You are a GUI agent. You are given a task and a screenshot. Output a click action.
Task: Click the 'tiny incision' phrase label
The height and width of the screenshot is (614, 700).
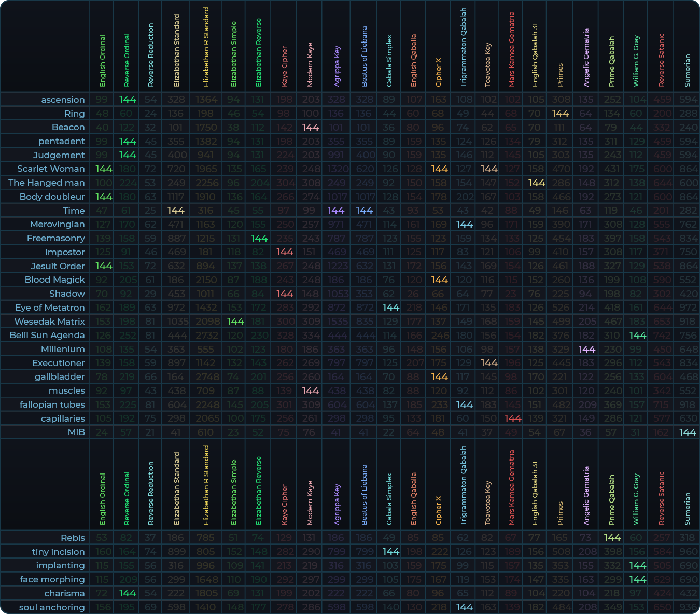[58, 552]
